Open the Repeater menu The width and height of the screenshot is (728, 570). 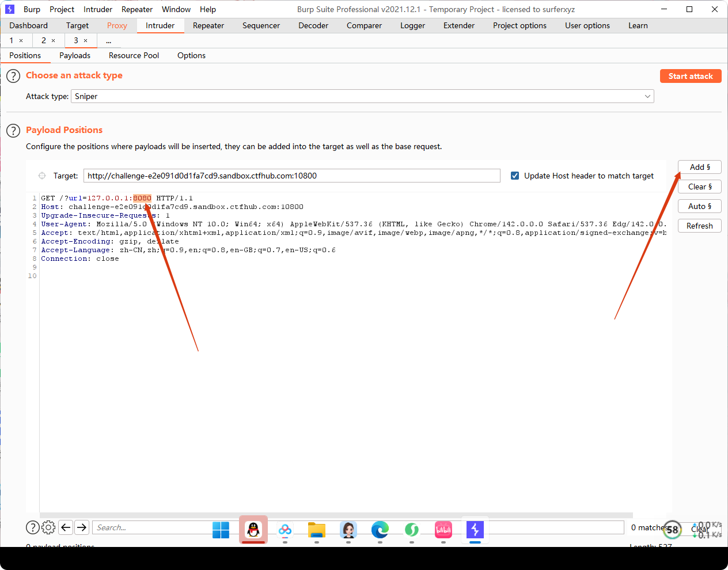pos(137,9)
